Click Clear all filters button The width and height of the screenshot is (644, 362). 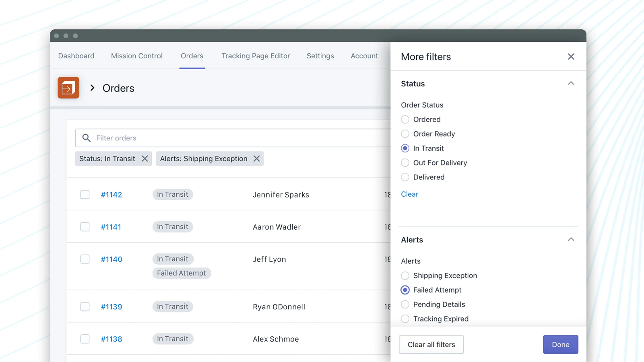(431, 345)
